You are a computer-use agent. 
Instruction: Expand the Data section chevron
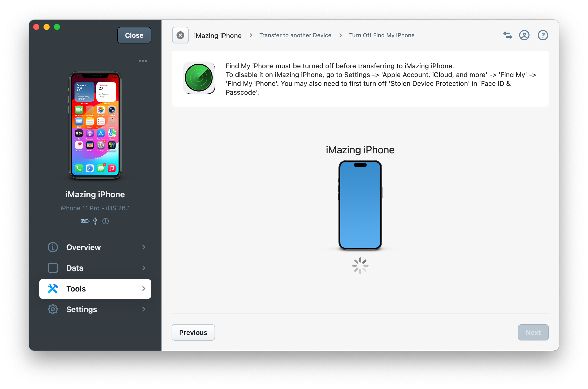(144, 268)
